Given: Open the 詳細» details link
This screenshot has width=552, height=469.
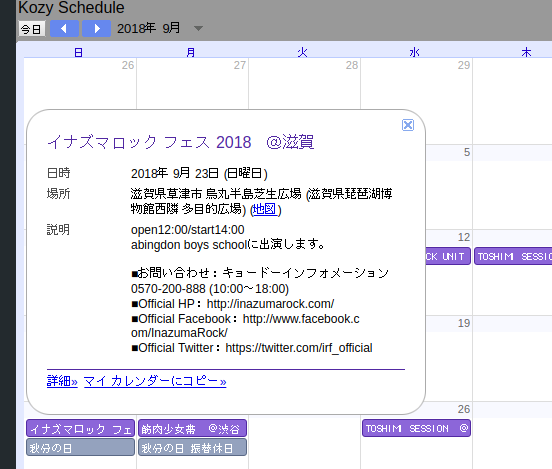Looking at the screenshot, I should coord(62,381).
